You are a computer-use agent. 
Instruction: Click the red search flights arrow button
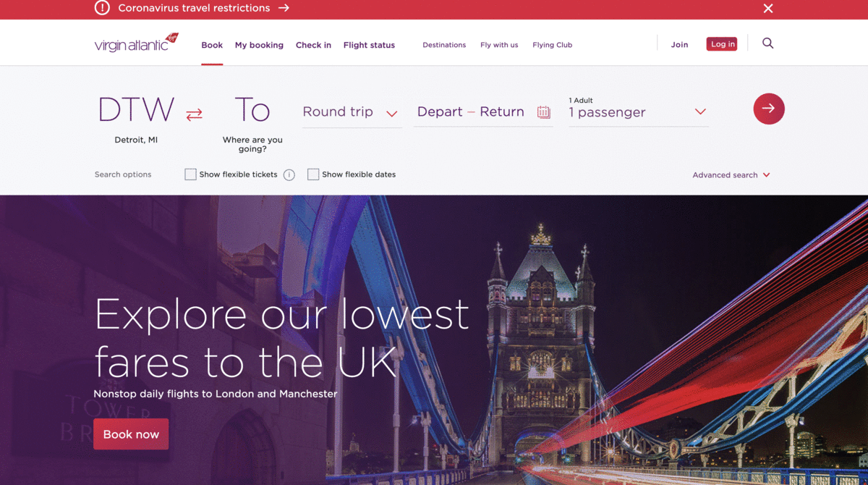pyautogui.click(x=769, y=109)
